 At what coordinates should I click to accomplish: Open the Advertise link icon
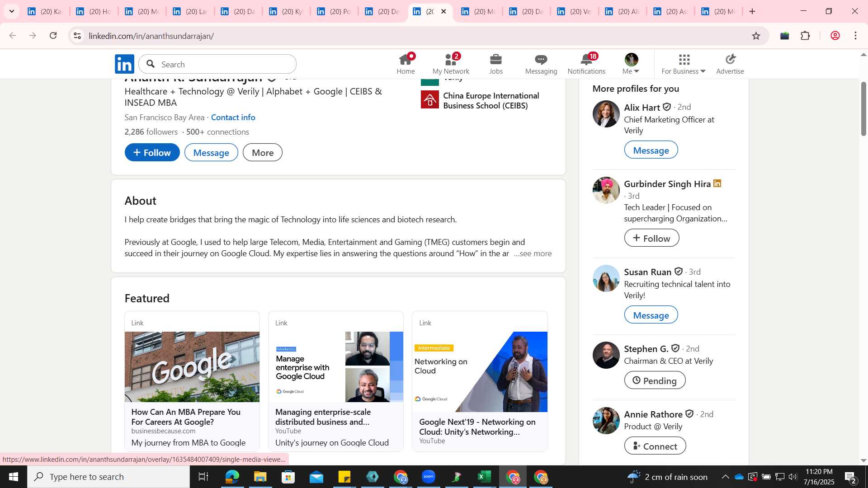[730, 64]
